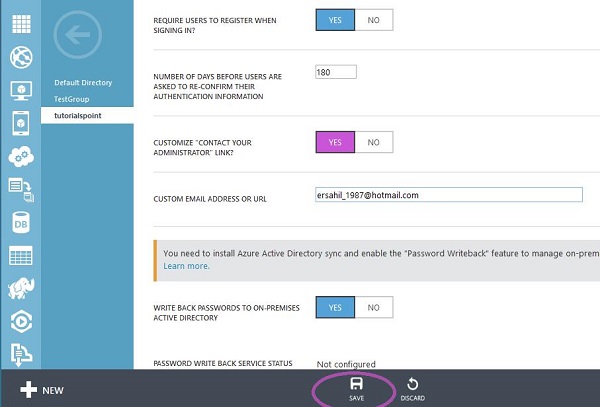Screen dimensions: 600x407
Task: Click the custom email address input field
Action: pos(447,195)
